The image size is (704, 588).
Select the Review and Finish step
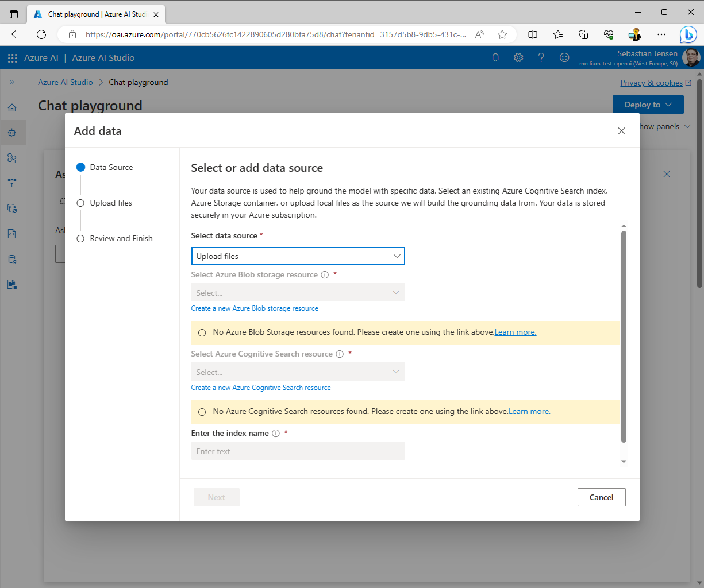click(121, 238)
